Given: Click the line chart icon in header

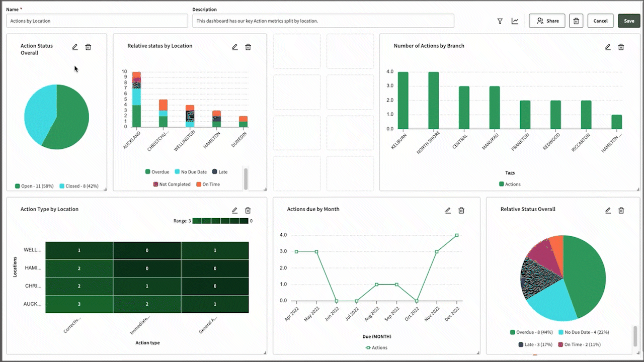Looking at the screenshot, I should click(x=515, y=21).
